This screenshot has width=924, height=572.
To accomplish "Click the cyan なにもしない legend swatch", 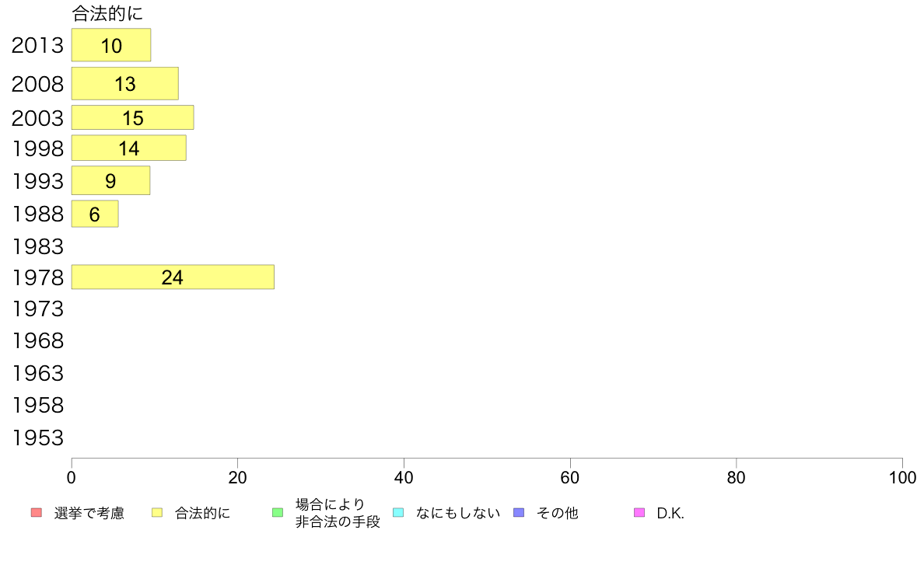I will click(x=398, y=512).
